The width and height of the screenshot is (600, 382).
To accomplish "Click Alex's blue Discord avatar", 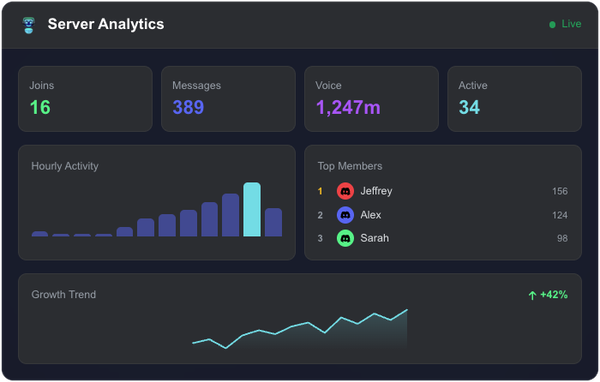I will [345, 215].
